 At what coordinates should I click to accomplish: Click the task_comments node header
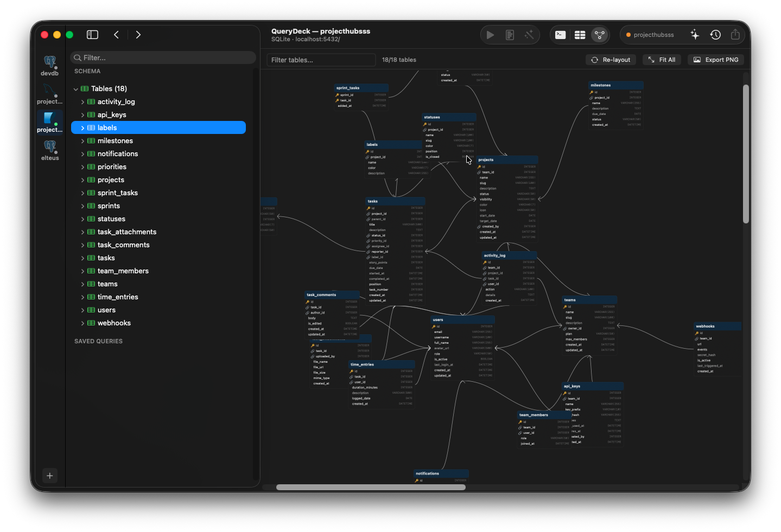(x=332, y=295)
